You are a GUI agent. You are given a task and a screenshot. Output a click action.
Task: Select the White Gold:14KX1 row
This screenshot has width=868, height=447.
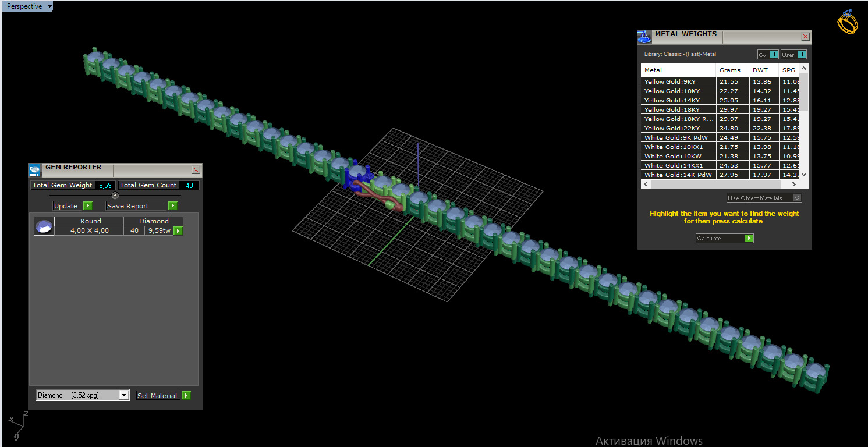point(720,165)
